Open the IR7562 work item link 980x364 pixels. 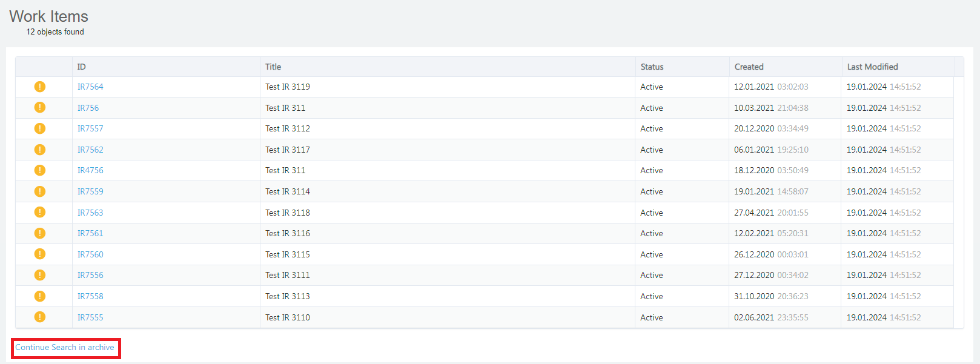90,150
